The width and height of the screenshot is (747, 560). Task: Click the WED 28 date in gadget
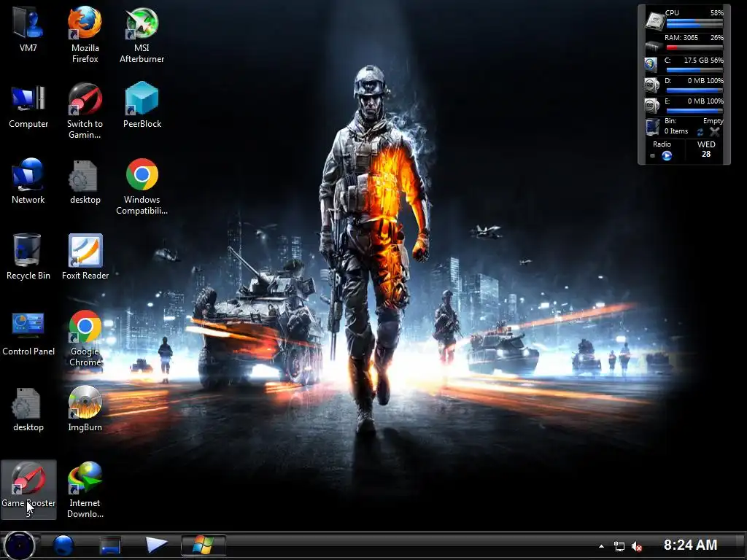[706, 149]
